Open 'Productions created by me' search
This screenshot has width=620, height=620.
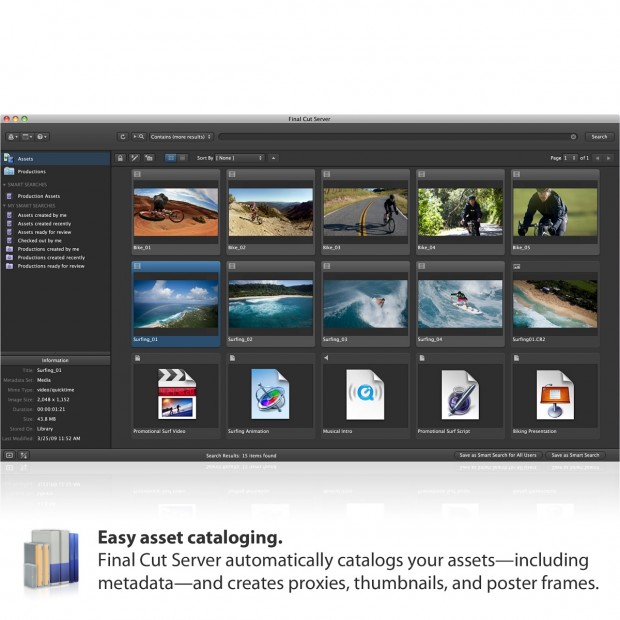tap(48, 249)
